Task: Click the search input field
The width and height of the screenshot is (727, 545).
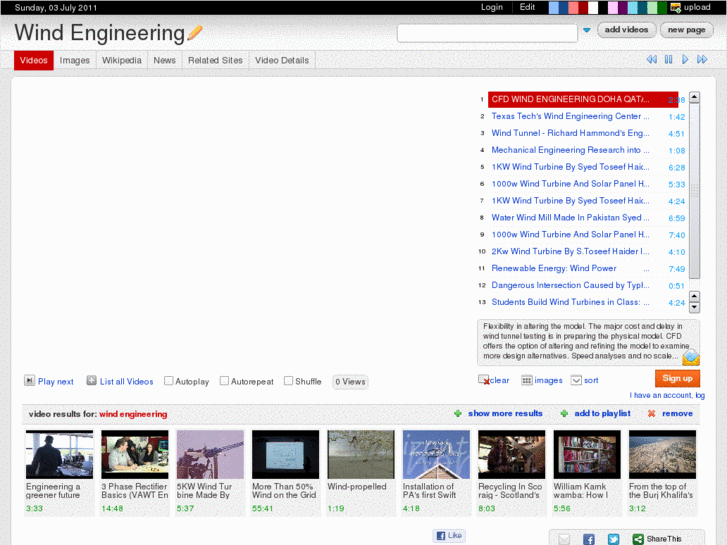Action: (x=487, y=32)
